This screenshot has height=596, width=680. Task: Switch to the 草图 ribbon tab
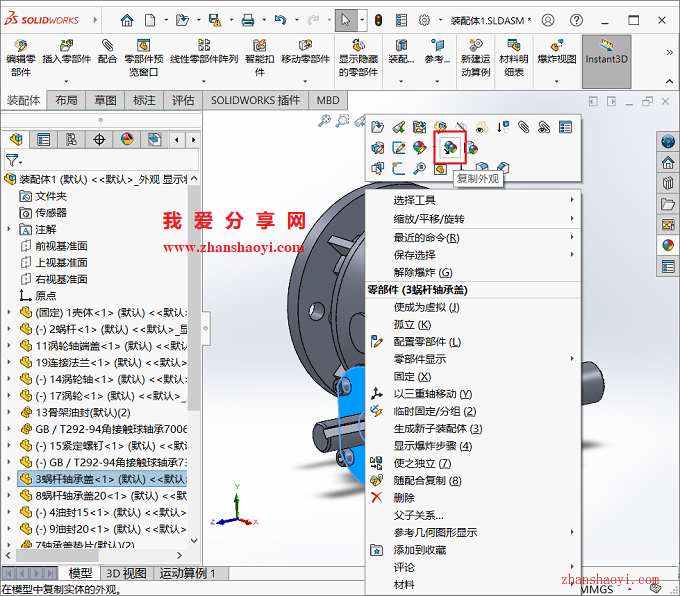(x=105, y=100)
